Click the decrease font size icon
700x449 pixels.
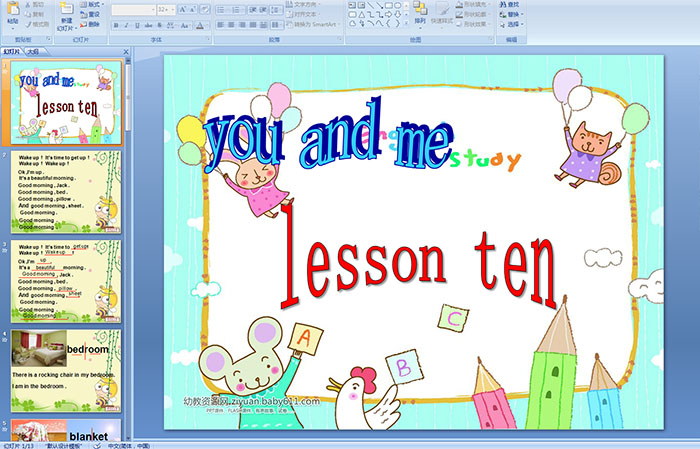point(193,9)
